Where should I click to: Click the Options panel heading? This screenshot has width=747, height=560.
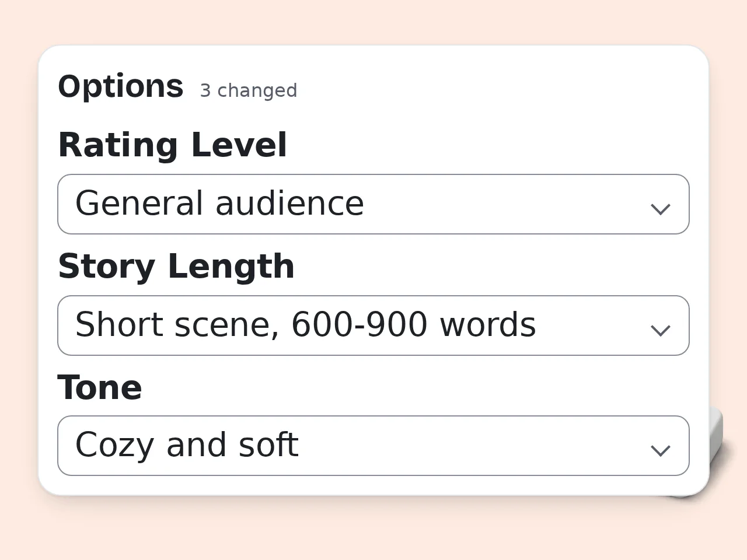(121, 86)
